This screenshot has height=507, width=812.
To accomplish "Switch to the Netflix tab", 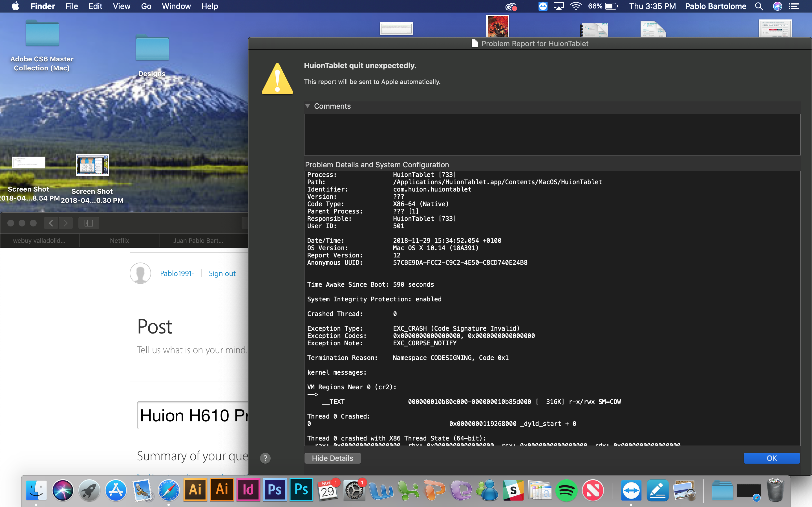I will point(120,241).
